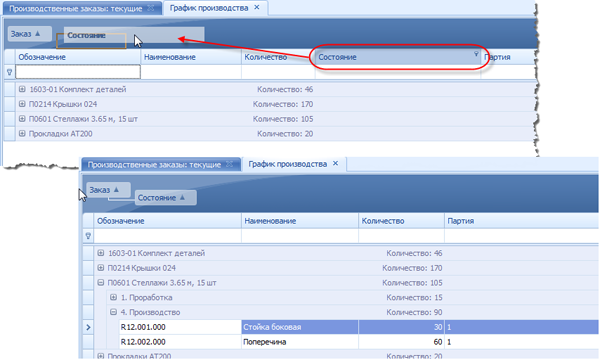Toggle sort on Заказ group chip, upper window

pyautogui.click(x=29, y=34)
